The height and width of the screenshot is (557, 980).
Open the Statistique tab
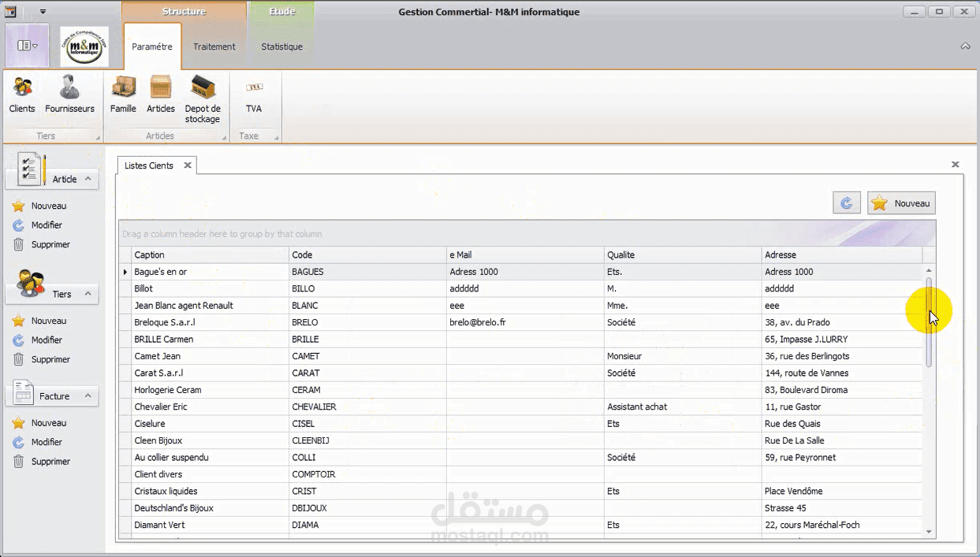pyautogui.click(x=281, y=46)
